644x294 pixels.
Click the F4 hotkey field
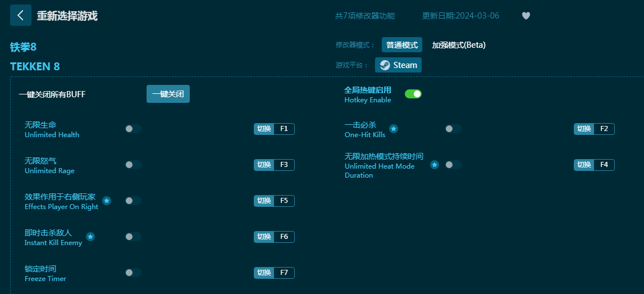[x=604, y=165]
